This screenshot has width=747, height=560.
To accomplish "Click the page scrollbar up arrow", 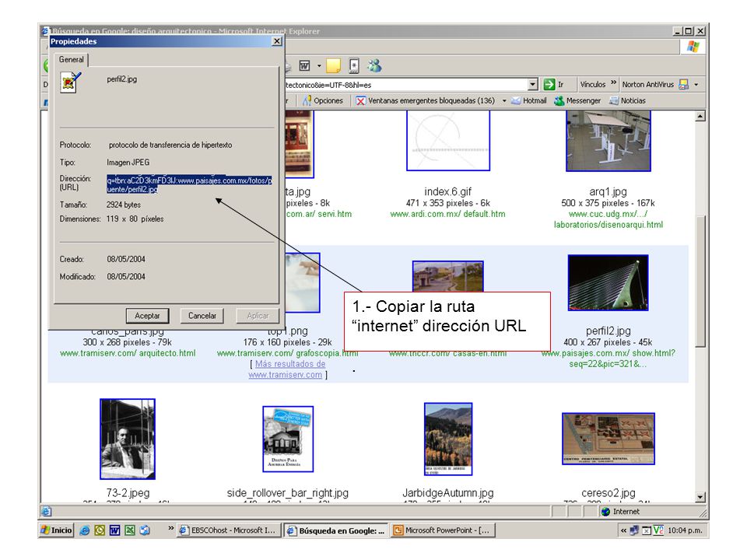I will pyautogui.click(x=700, y=116).
